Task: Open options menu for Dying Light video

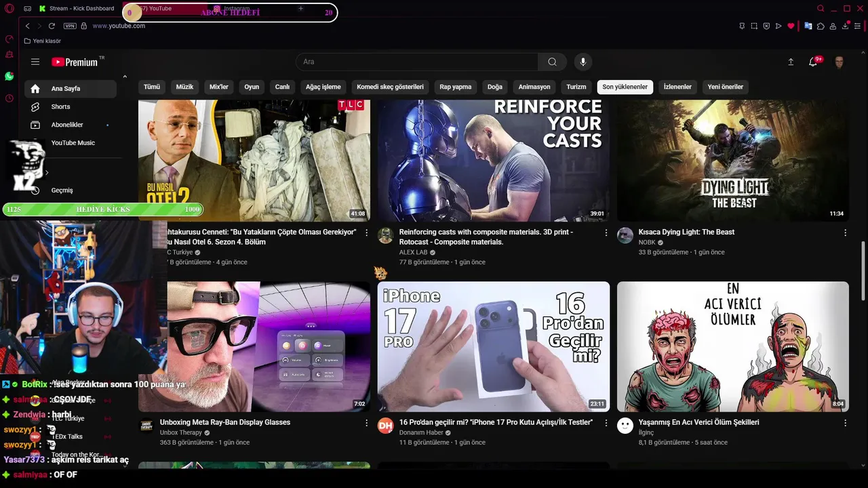Action: (x=845, y=232)
